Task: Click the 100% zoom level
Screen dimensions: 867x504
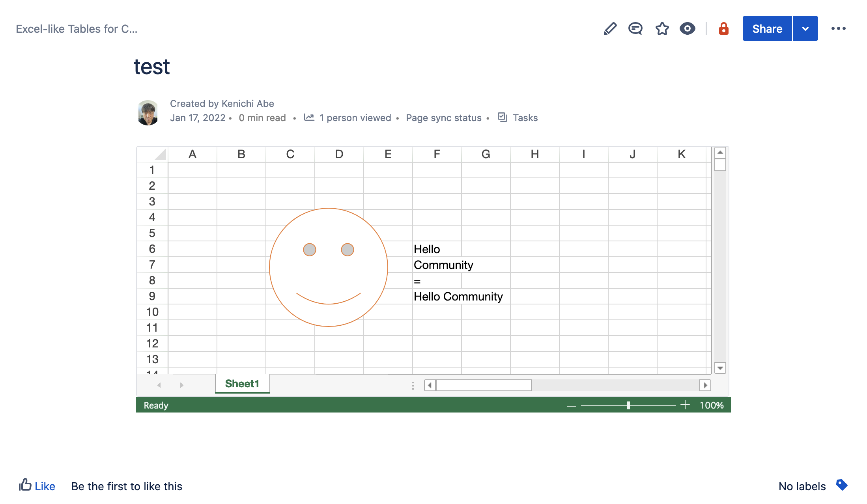Action: tap(712, 405)
